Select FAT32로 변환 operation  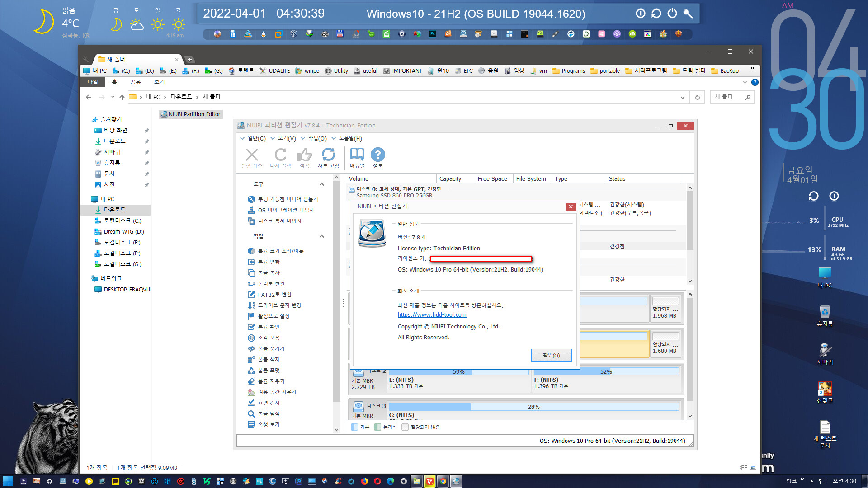pyautogui.click(x=269, y=295)
